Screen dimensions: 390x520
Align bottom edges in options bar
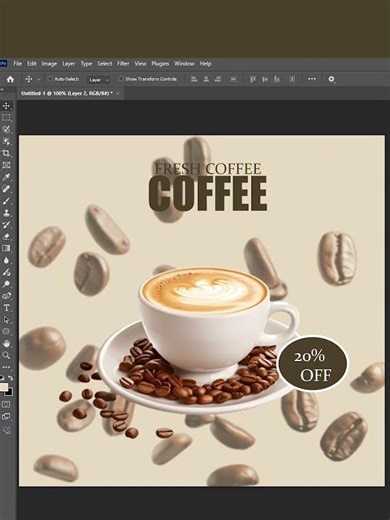pos(276,79)
